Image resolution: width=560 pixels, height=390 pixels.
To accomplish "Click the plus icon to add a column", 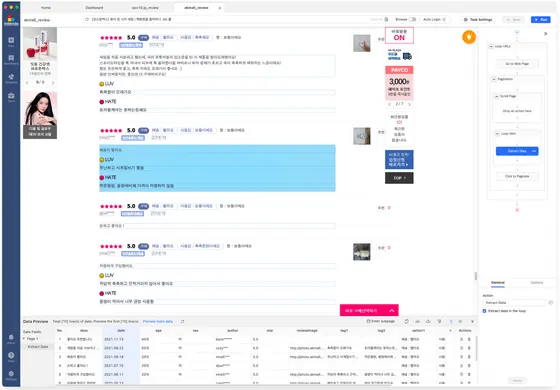I will point(450,331).
